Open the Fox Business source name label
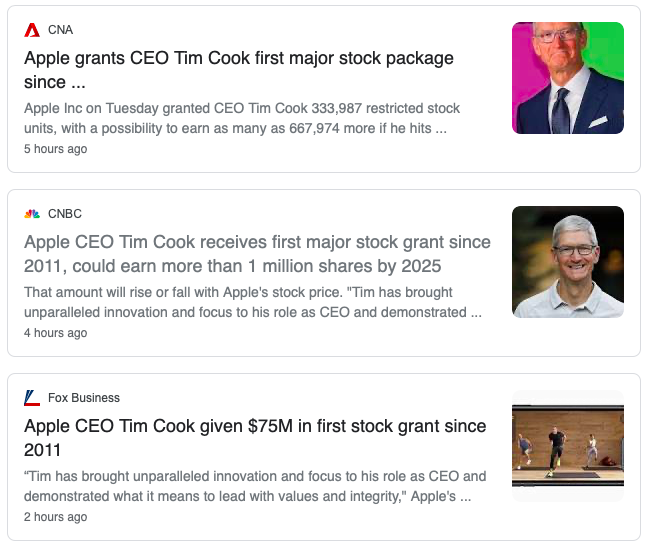Image resolution: width=645 pixels, height=547 pixels. click(84, 398)
